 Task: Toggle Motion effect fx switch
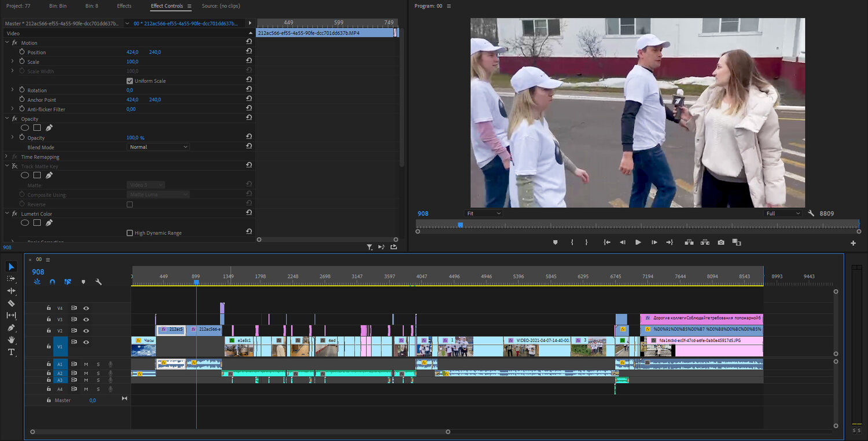point(14,43)
